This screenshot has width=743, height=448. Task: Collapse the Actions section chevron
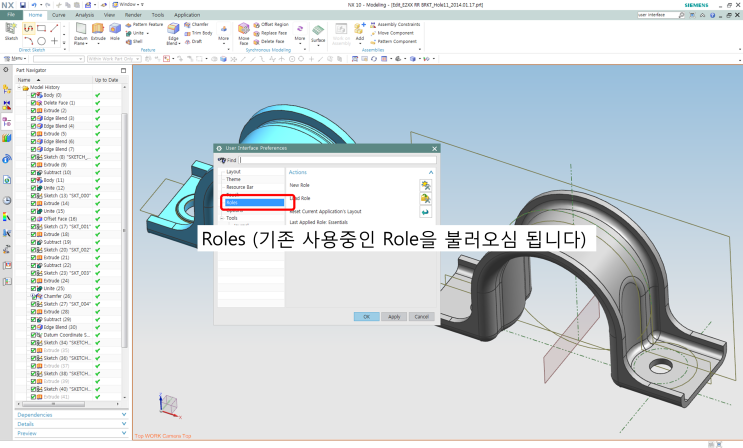[x=431, y=173]
